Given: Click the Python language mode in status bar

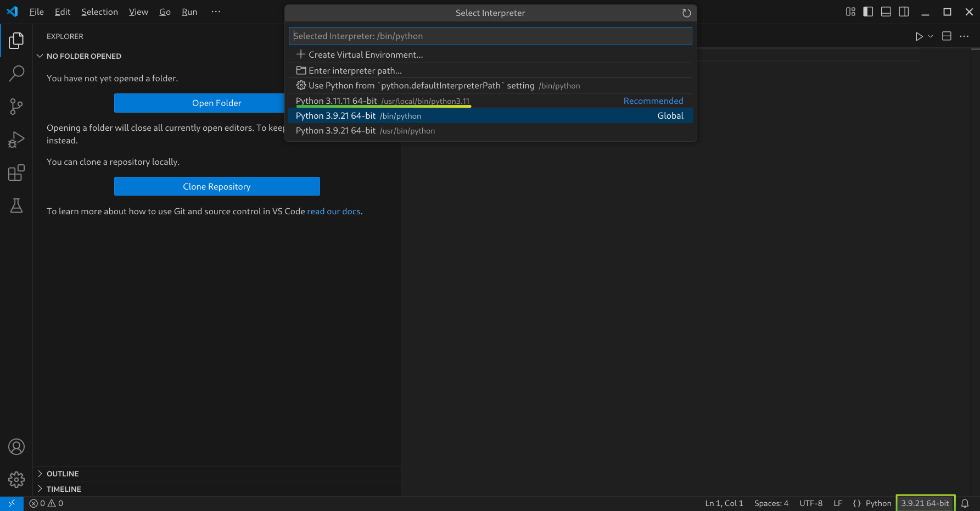Looking at the screenshot, I should 878,503.
